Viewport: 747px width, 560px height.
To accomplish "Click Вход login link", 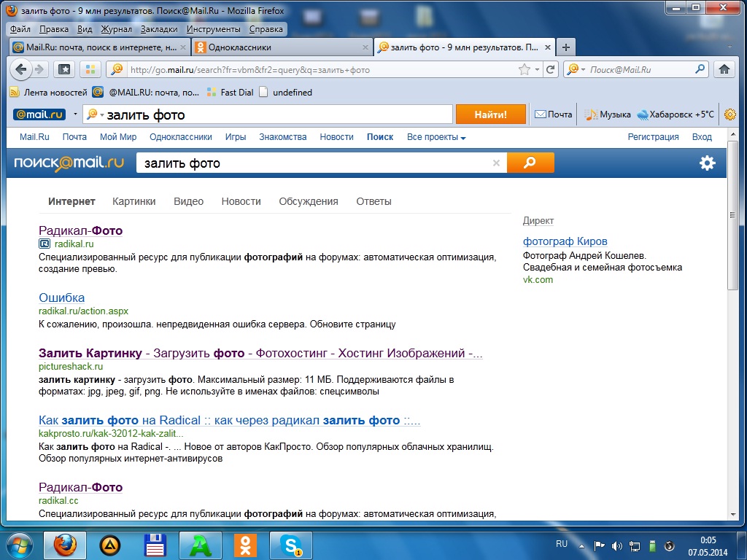I will tap(702, 137).
